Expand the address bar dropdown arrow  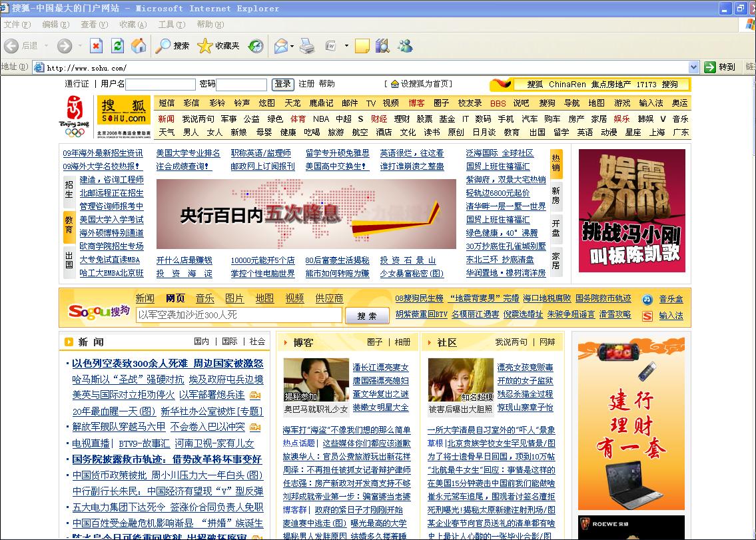click(x=694, y=67)
